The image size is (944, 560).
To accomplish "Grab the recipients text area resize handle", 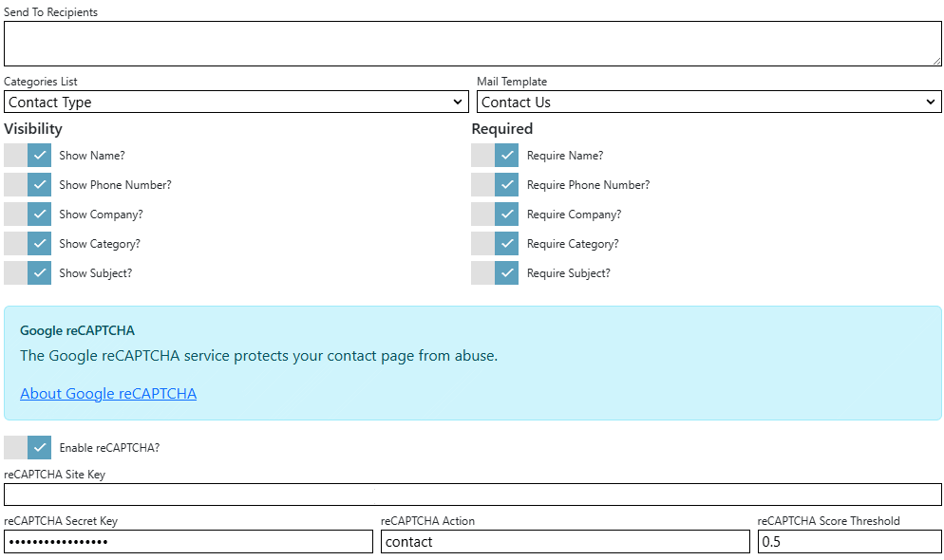I will [936, 61].
